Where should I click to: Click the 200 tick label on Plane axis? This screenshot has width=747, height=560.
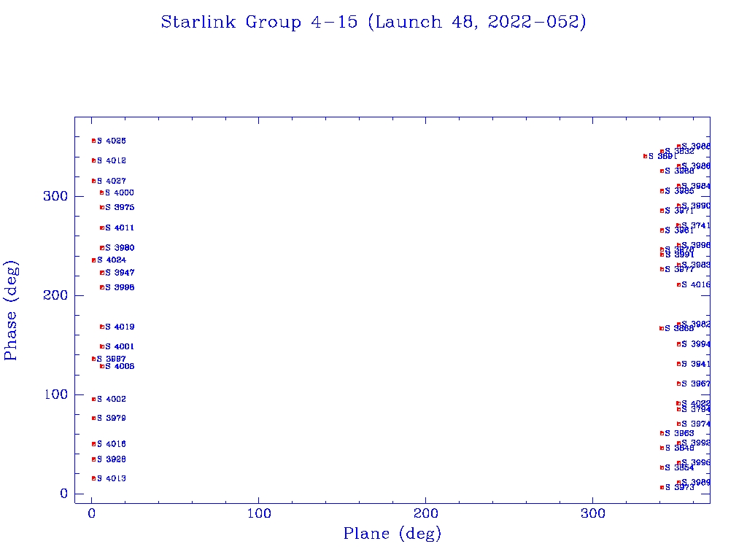click(425, 513)
